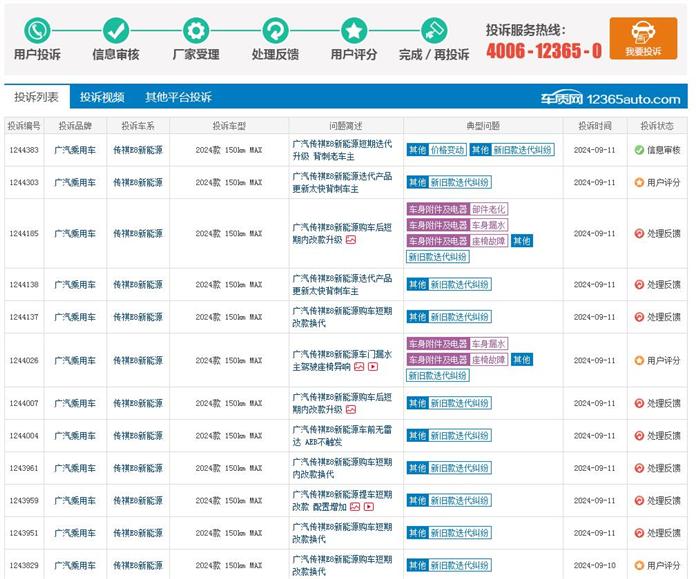Click the 投诉编号 column header
Viewport: 700px width, 579px height.
[x=24, y=126]
